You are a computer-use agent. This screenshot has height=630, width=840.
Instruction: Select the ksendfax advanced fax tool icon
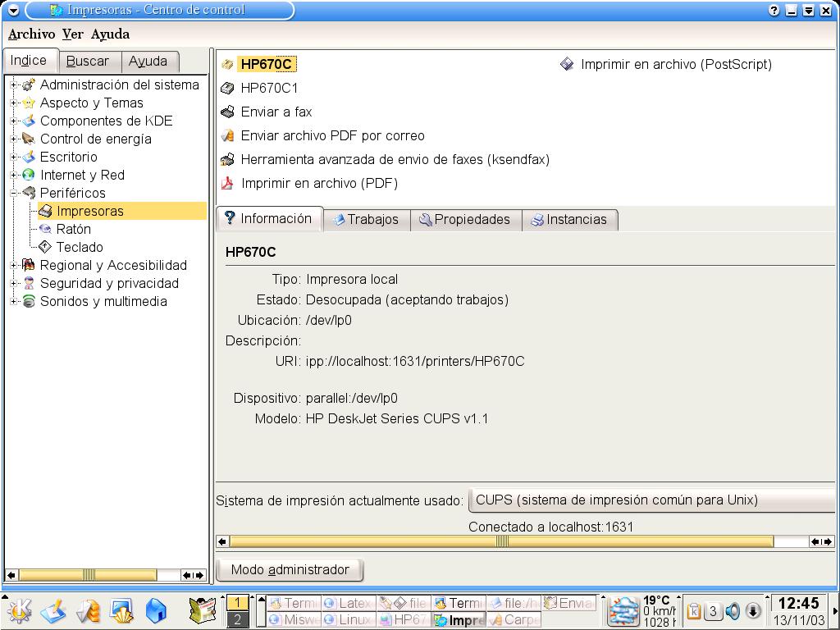pos(227,159)
